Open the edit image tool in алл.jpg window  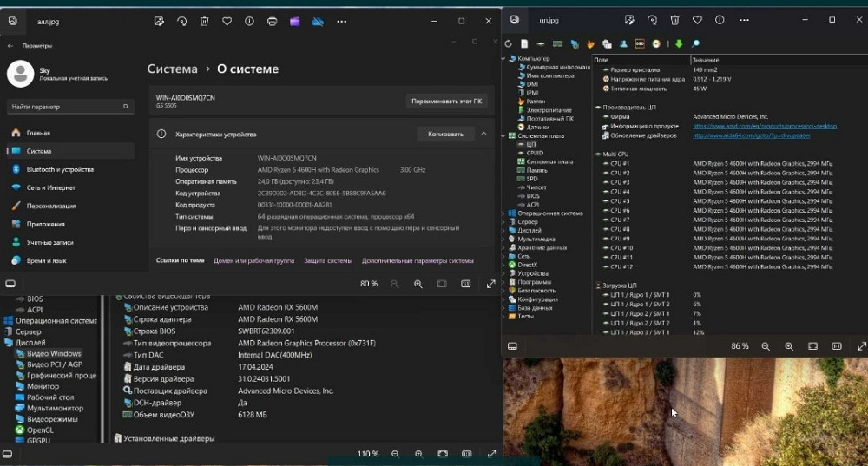click(159, 20)
